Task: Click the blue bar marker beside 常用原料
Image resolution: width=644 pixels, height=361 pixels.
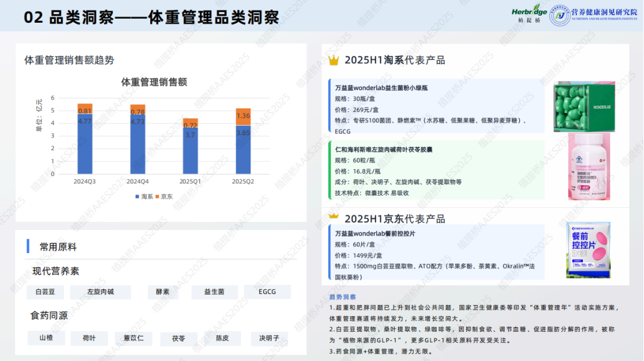Action: [x=28, y=246]
